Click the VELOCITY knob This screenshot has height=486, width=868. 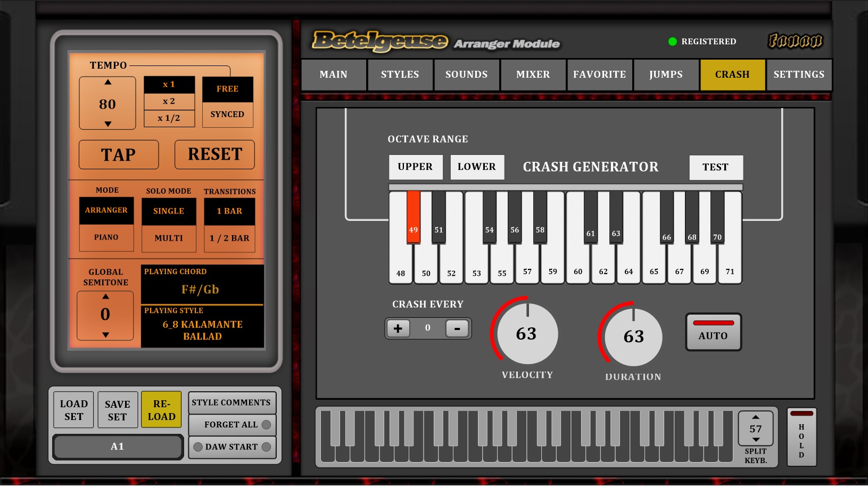pyautogui.click(x=526, y=334)
